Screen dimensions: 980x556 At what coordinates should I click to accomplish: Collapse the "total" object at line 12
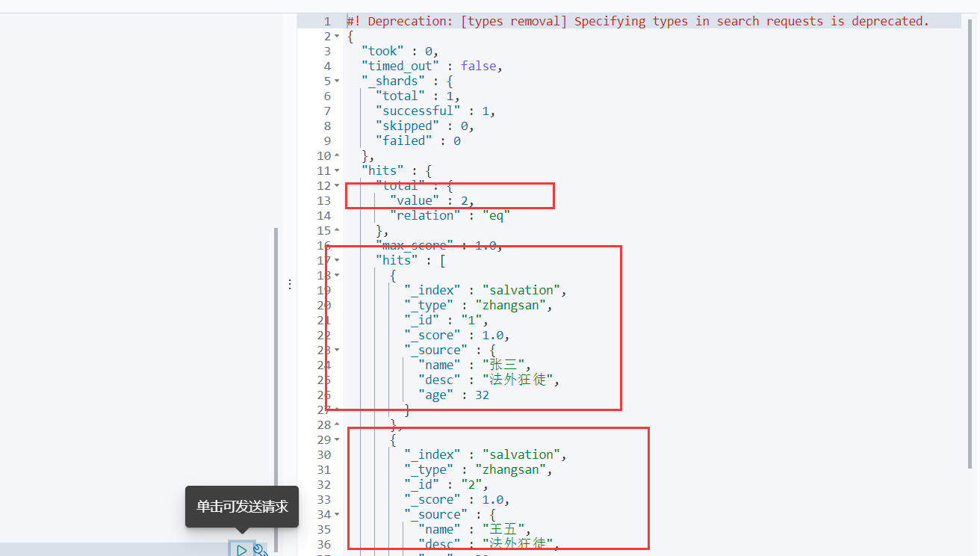tap(337, 185)
